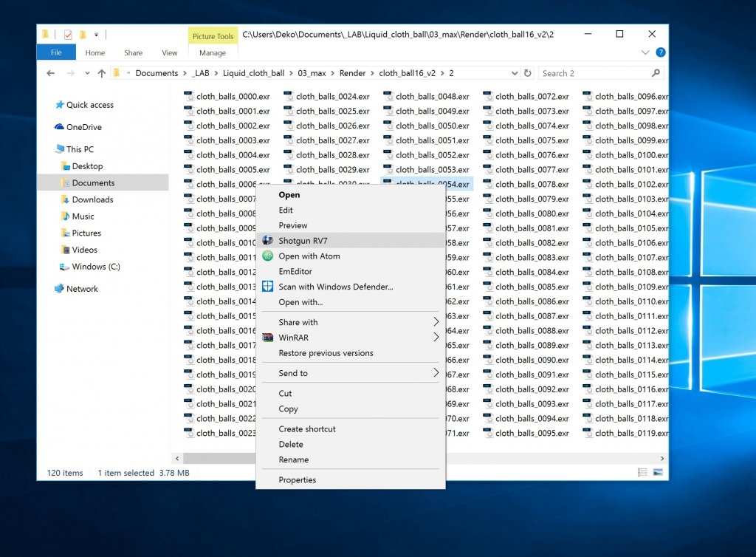Expand chevron after Render in breadcrumb

[x=372, y=73]
